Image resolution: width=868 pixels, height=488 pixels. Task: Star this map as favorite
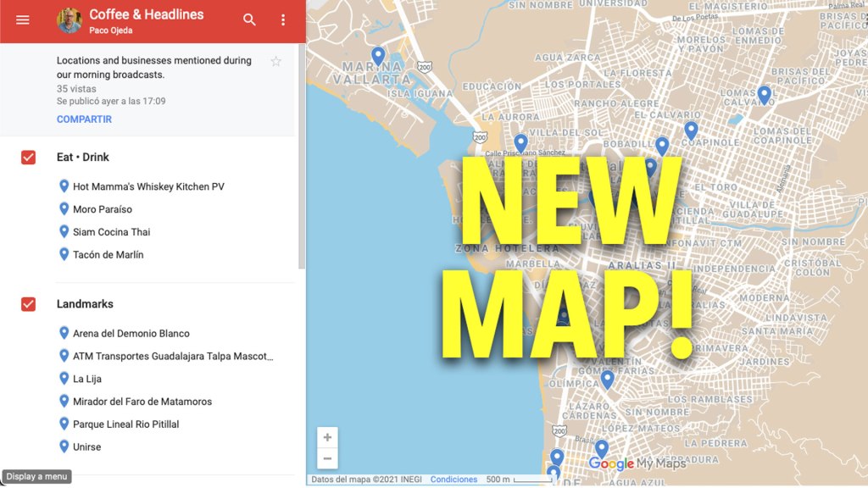point(275,61)
